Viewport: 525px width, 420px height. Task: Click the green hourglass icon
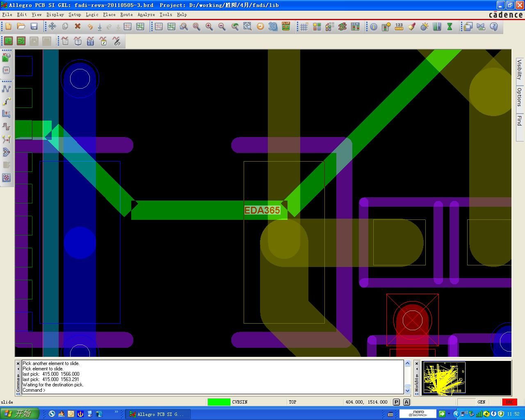pos(450,27)
